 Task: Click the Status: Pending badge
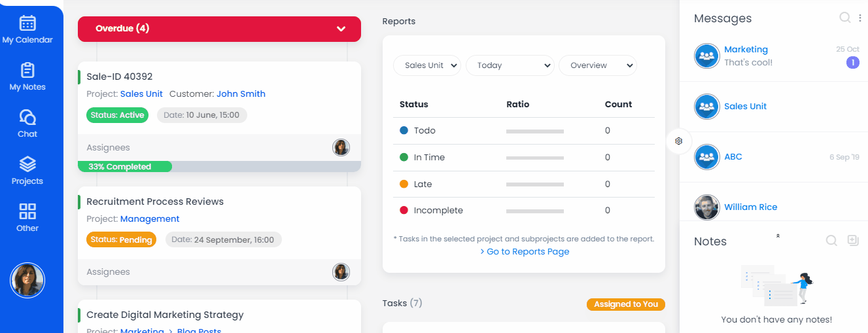click(121, 239)
